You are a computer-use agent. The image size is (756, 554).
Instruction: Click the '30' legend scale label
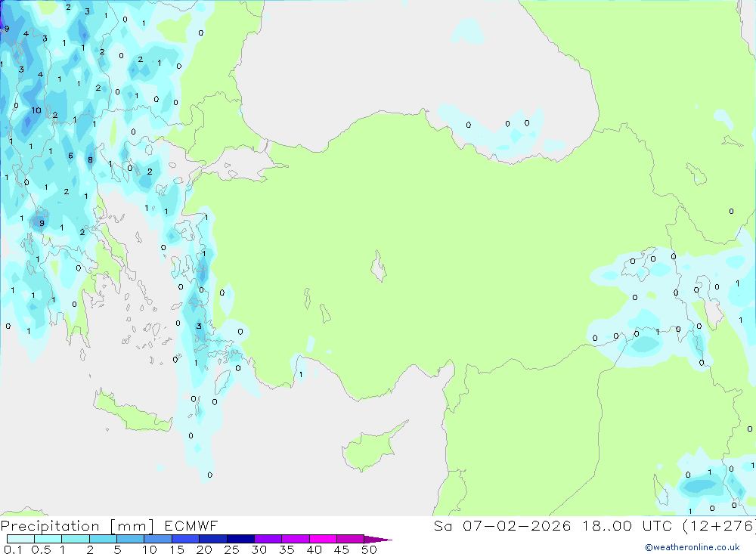click(x=259, y=549)
